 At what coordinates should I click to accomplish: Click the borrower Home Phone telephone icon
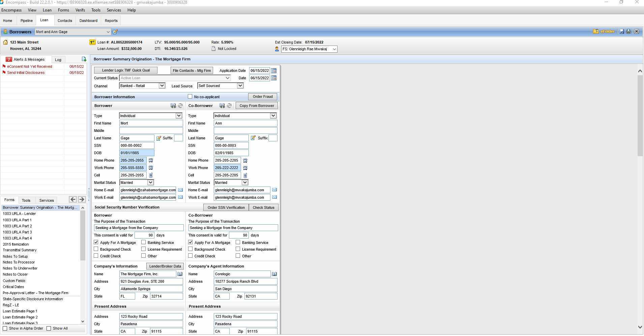[x=151, y=161]
